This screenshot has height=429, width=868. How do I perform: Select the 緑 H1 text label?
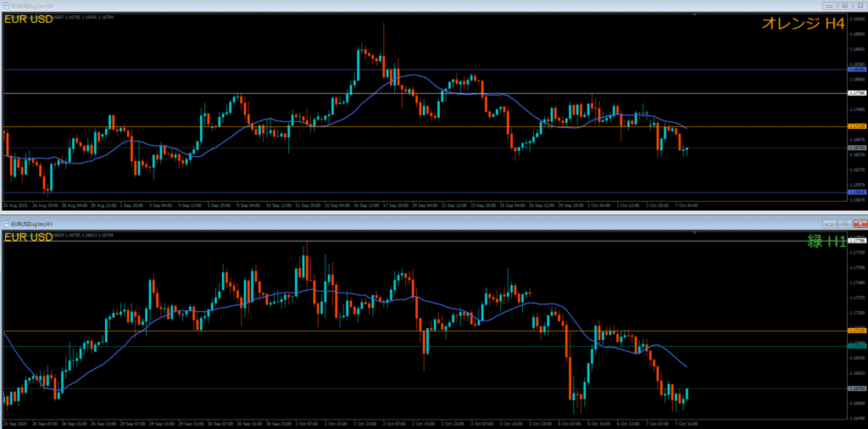[827, 242]
